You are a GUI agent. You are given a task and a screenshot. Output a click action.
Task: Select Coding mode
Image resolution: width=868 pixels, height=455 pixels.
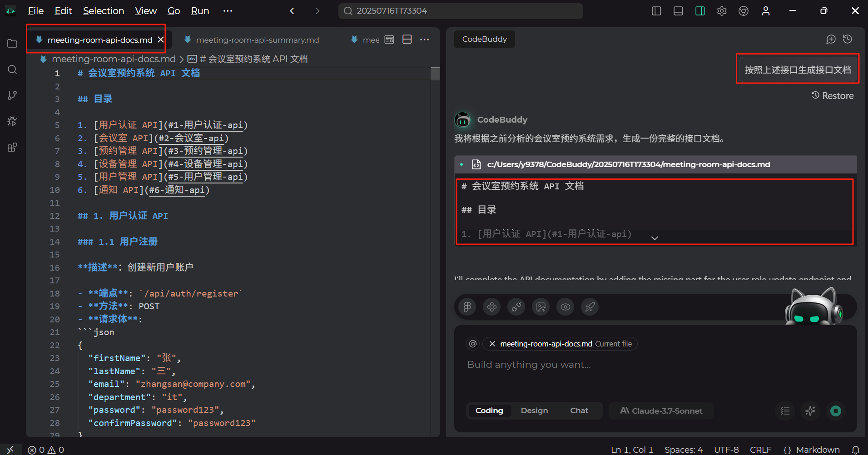click(x=489, y=410)
